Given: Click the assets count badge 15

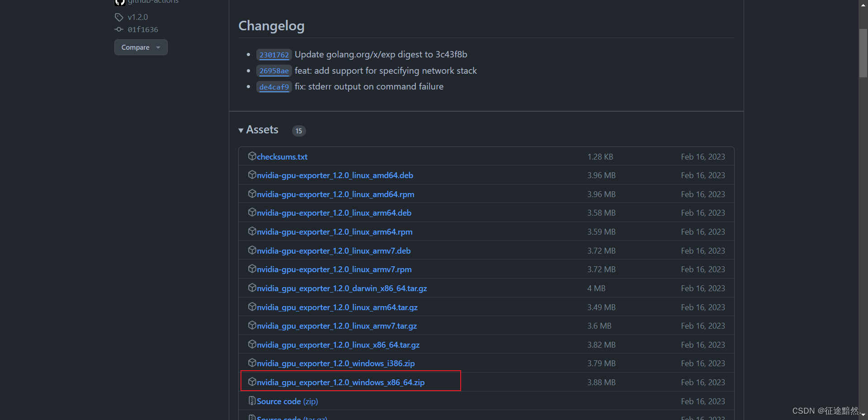Looking at the screenshot, I should 299,131.
